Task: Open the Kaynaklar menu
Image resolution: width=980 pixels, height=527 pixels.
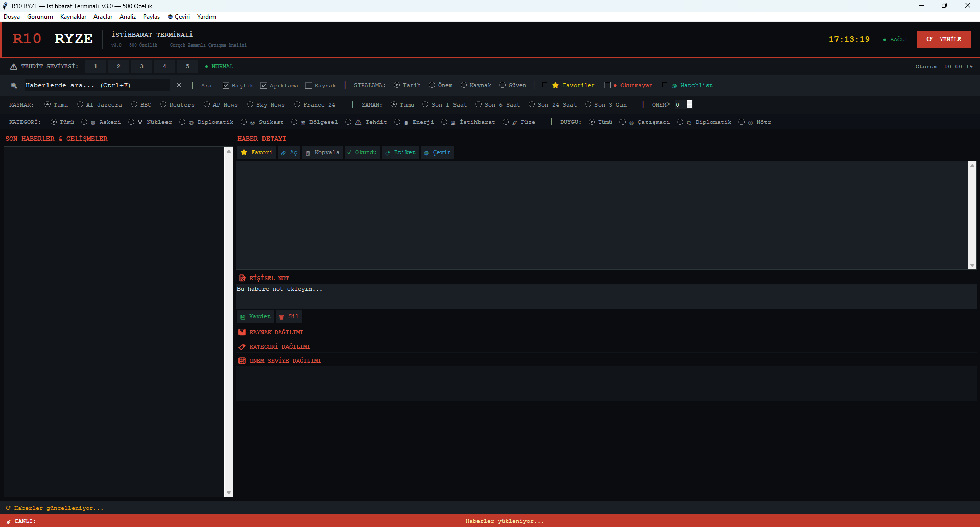Action: point(73,17)
